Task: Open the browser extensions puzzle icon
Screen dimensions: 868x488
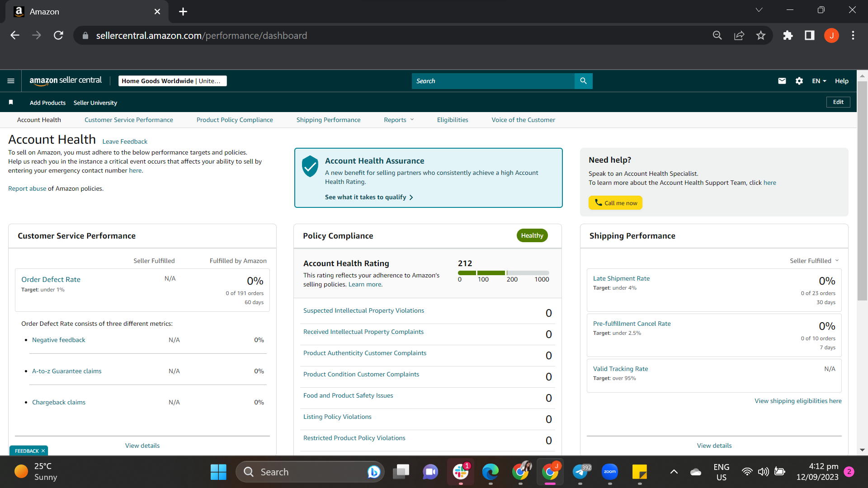Action: click(x=788, y=35)
